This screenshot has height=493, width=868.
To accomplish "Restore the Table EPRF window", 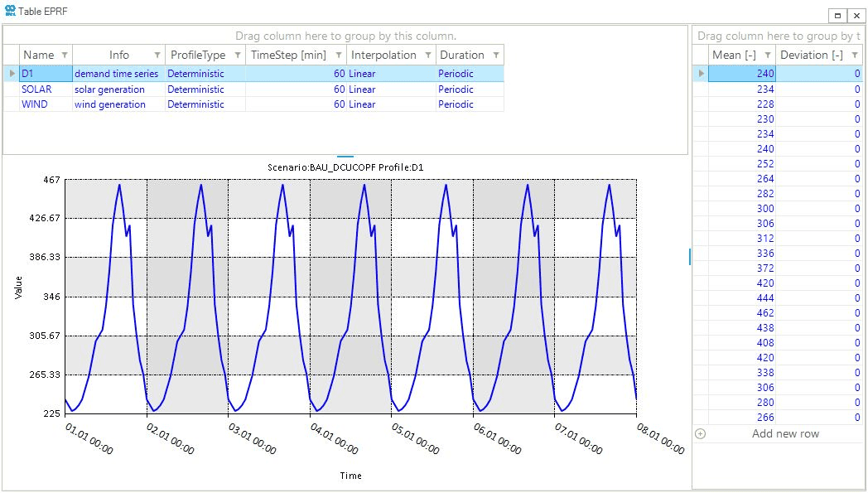I will [x=838, y=15].
